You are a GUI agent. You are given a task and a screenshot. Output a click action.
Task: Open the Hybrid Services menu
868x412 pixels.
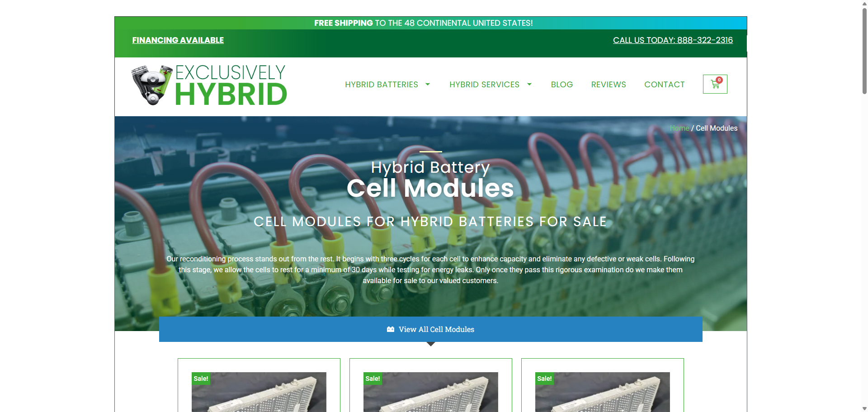(484, 85)
